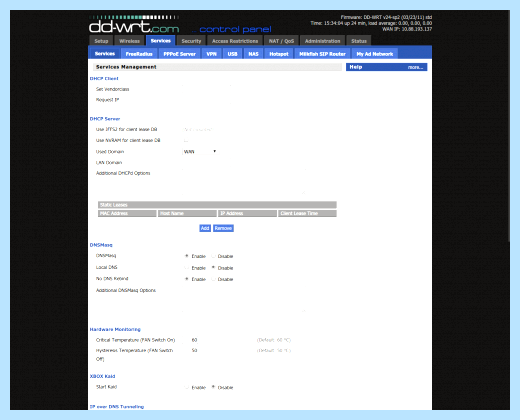
Task: Select Enable for Start Kaid
Action: click(187, 387)
